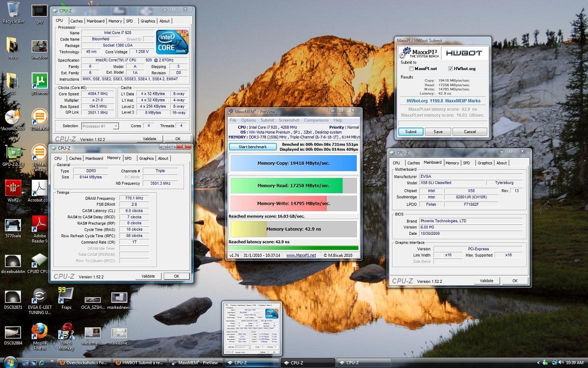This screenshot has height=368, width=588.
Task: Open the Help menu in MaxxMEM
Action: click(338, 120)
